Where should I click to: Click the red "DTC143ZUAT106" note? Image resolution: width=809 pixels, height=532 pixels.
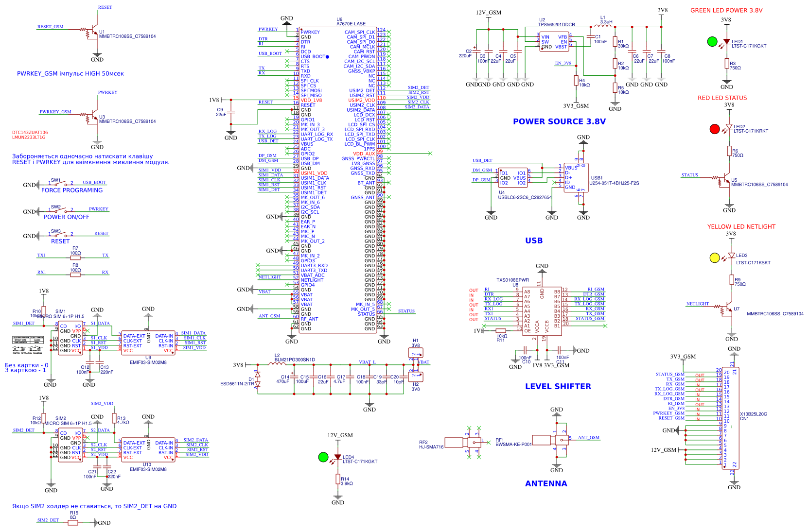30,133
